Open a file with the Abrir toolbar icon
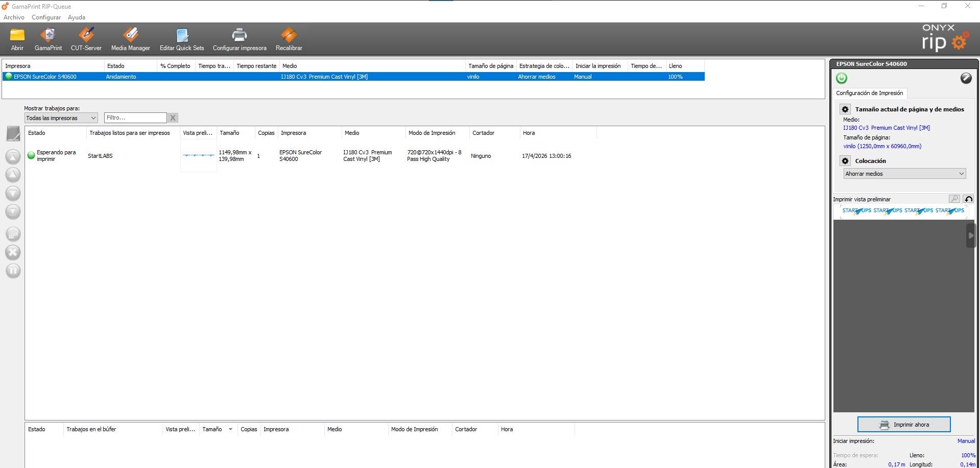Viewport: 980px width, 468px height. 17,39
